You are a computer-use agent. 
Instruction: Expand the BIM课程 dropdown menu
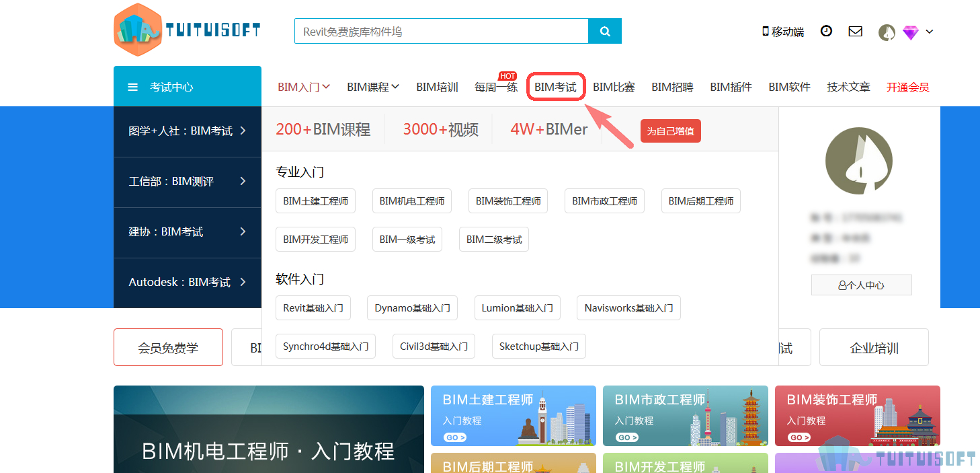(373, 87)
